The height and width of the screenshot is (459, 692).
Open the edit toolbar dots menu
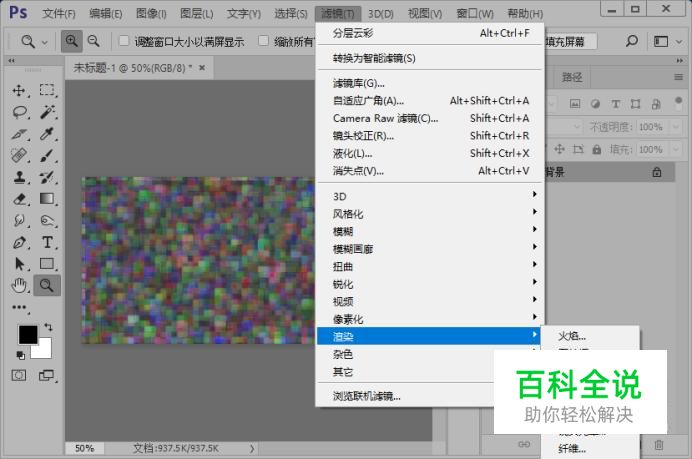(x=19, y=307)
